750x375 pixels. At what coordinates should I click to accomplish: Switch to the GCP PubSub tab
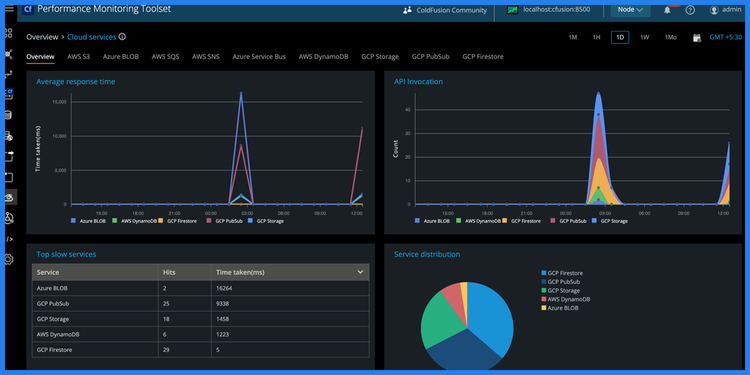click(x=430, y=56)
